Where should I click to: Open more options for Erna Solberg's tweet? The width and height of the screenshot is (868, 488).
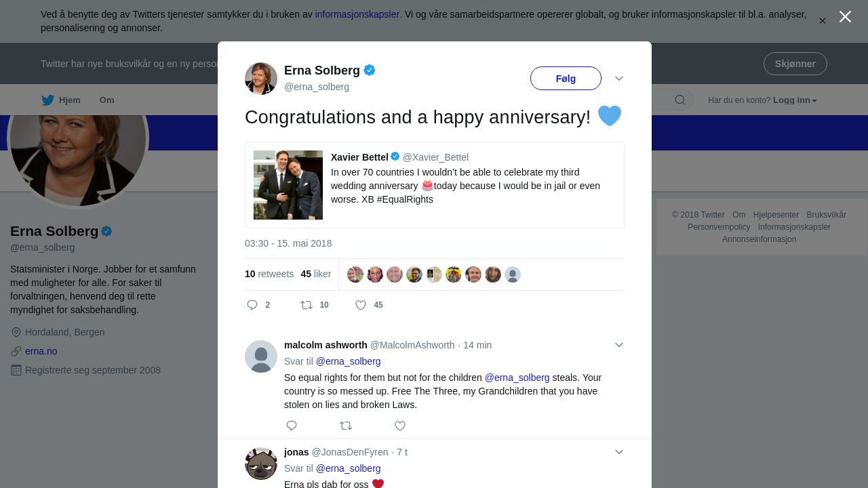(x=619, y=79)
